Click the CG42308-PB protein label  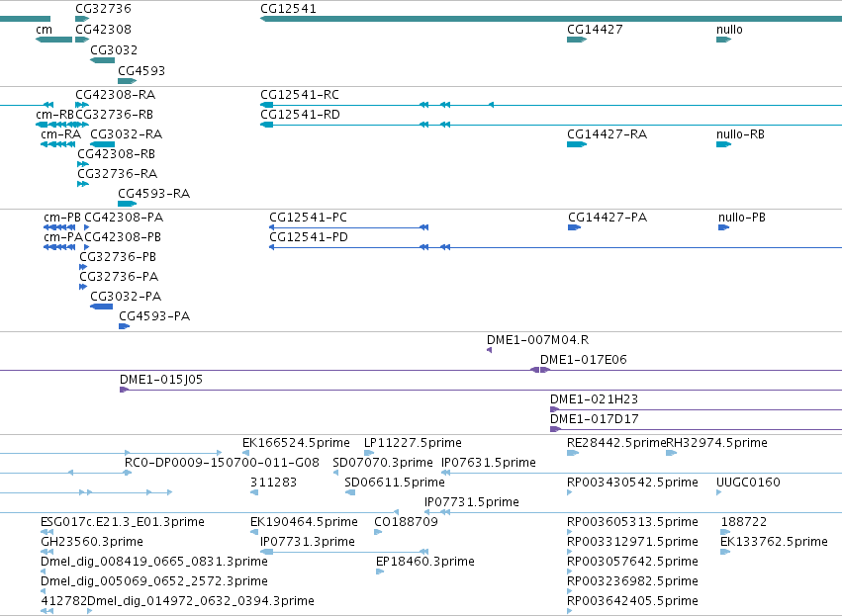coord(123,237)
